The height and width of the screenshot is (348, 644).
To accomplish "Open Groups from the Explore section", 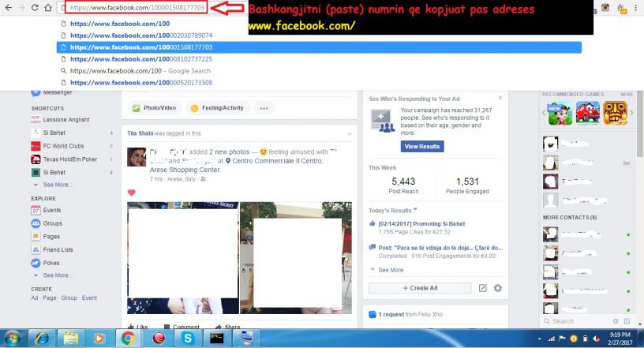I will point(53,223).
